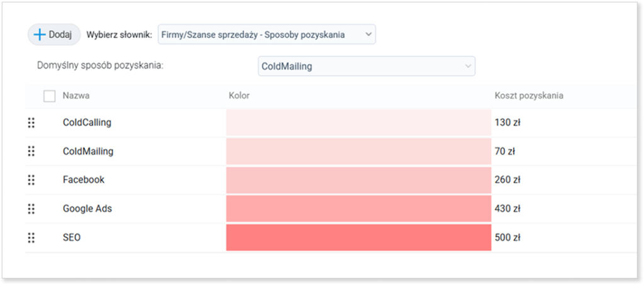The image size is (644, 285).
Task: Click the drag handle icon beside SEO
Action: click(31, 237)
